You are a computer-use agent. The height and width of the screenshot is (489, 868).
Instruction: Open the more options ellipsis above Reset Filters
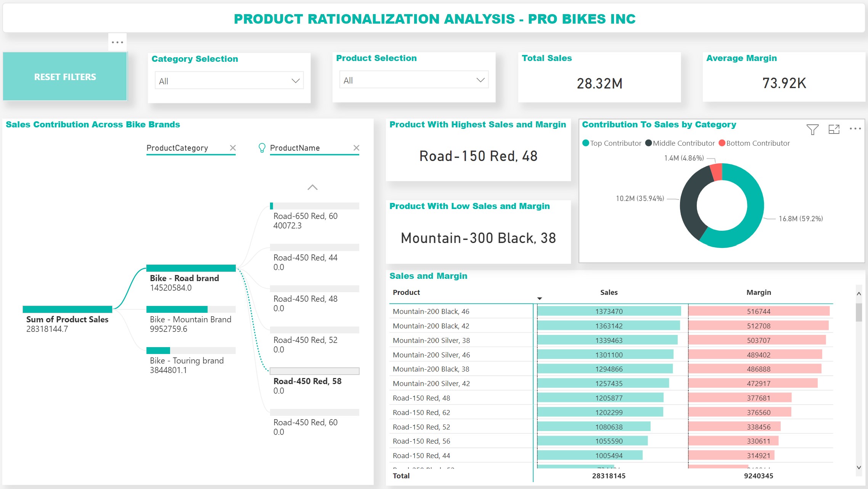[117, 42]
